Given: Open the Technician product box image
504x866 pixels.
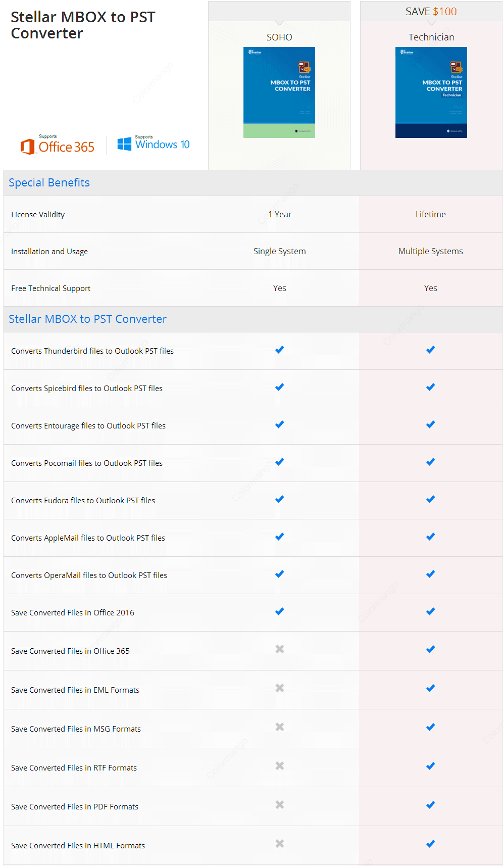Looking at the screenshot, I should click(431, 92).
